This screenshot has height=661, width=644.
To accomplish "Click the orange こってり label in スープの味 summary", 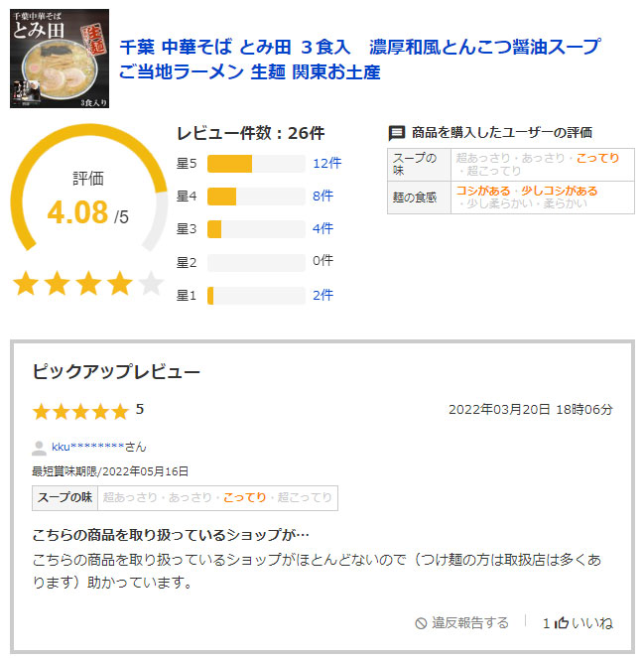I will click(x=597, y=158).
